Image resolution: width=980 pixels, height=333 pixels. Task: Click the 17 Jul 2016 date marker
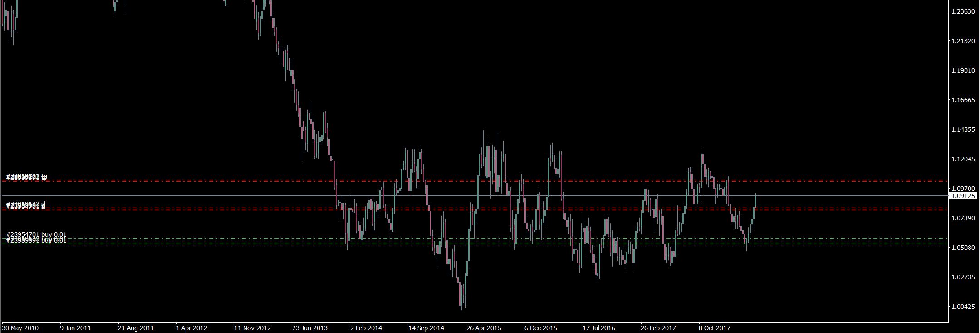click(x=599, y=328)
